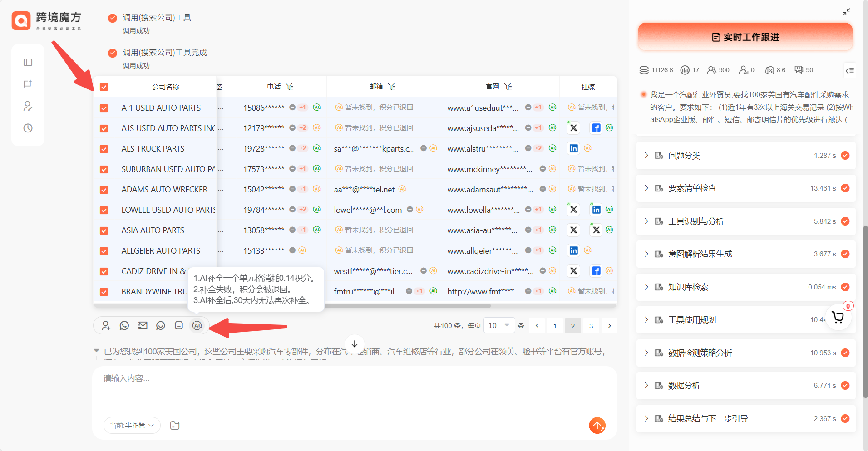Toggle the sidebar panel layout icon
The width and height of the screenshot is (868, 451).
(x=28, y=62)
